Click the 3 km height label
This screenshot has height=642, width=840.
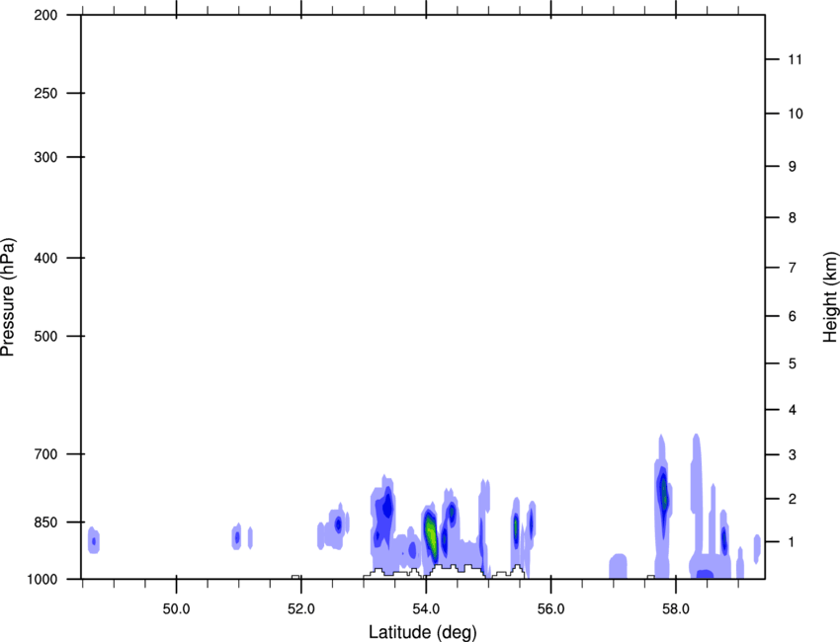pyautogui.click(x=793, y=454)
